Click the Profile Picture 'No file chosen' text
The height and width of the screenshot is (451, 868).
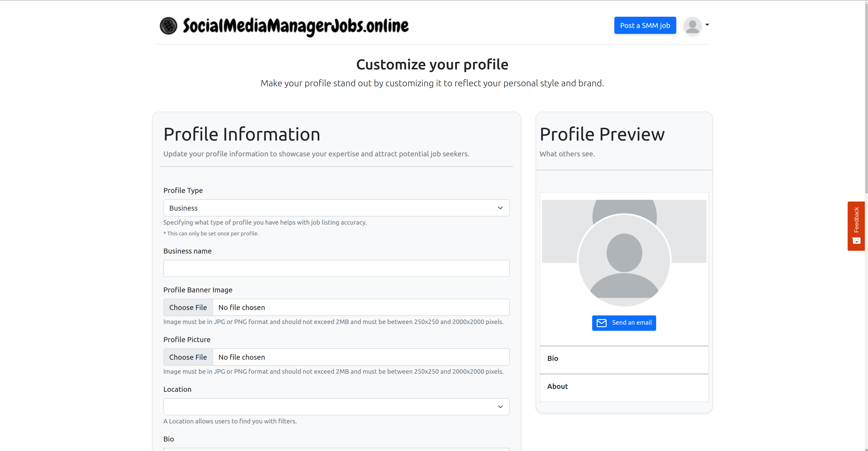[x=241, y=357]
